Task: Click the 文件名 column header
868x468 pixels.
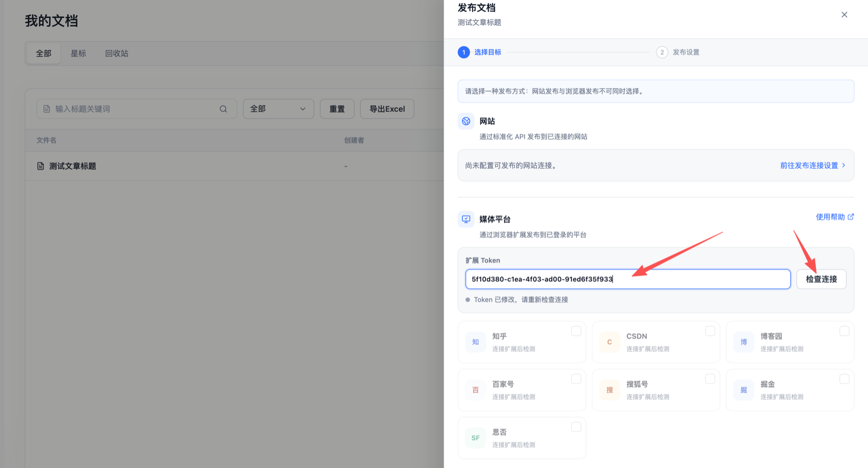Action: (47, 140)
